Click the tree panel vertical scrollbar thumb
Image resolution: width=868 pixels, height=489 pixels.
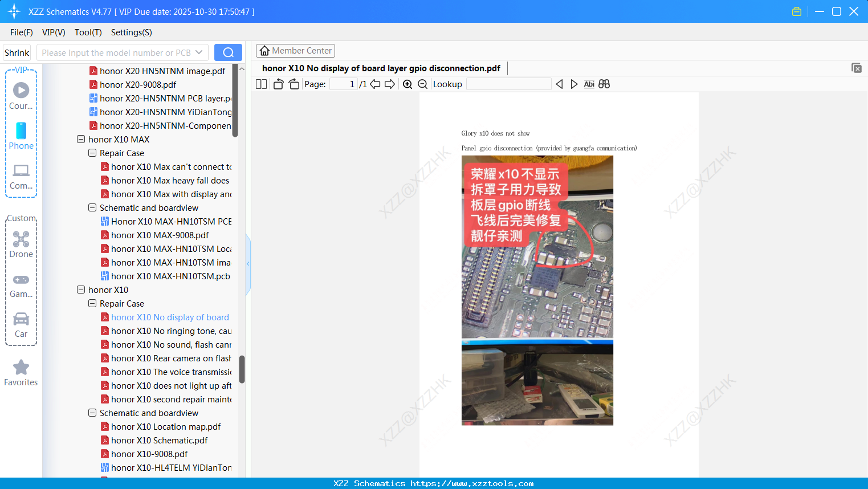[x=242, y=369]
